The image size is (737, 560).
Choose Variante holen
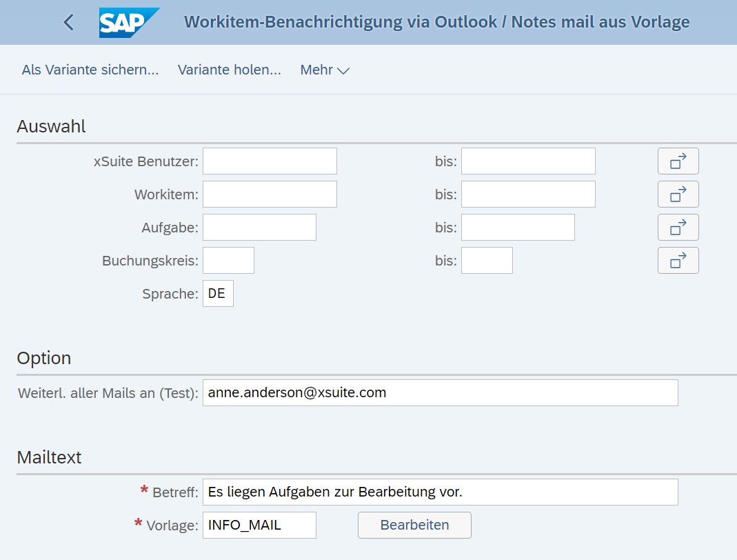click(229, 70)
